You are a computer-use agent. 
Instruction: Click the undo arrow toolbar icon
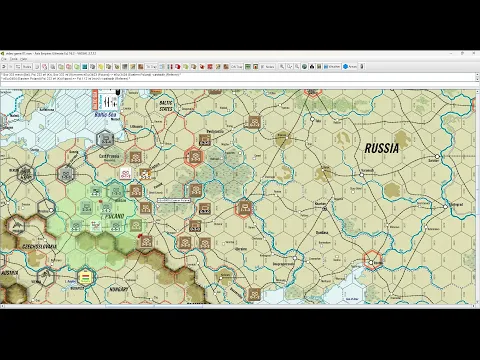[x=4, y=67]
